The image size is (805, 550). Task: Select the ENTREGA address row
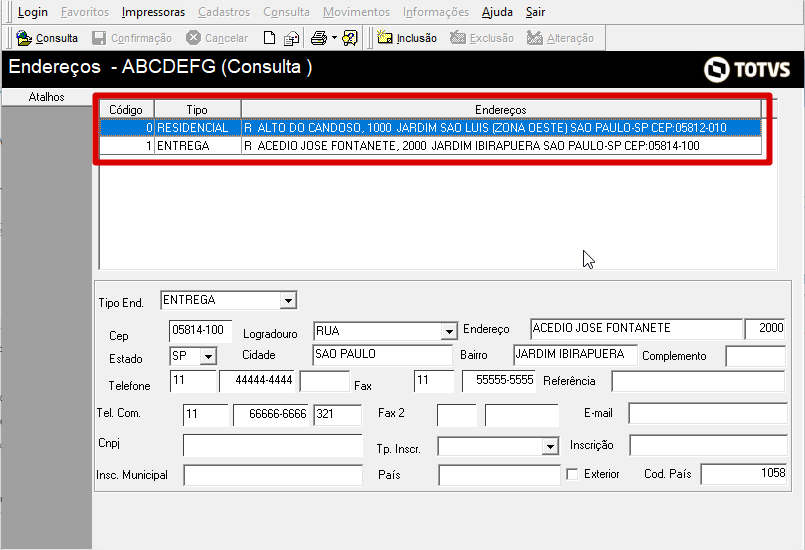click(x=430, y=146)
